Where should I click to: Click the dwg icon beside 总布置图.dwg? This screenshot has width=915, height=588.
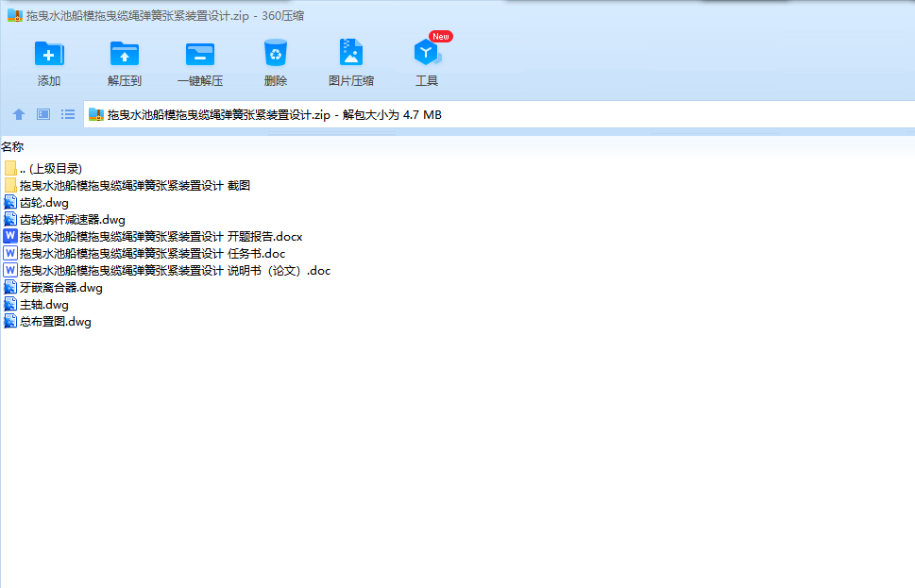pyautogui.click(x=10, y=322)
